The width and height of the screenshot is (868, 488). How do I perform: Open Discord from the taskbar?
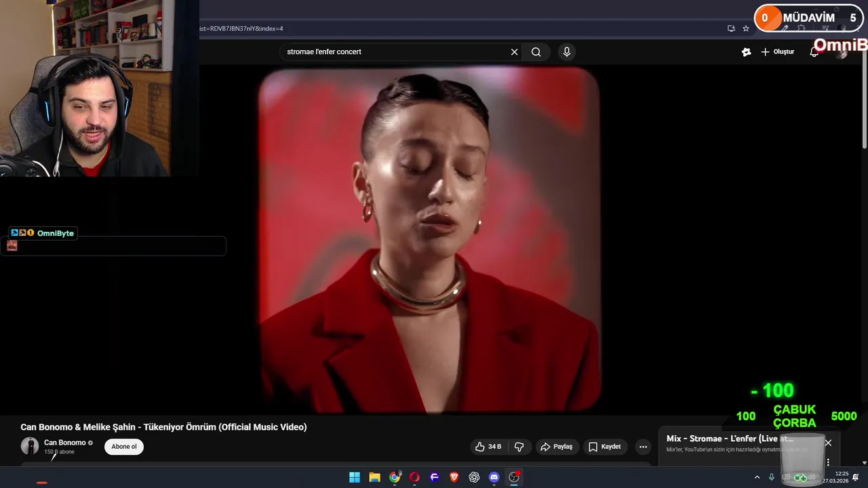pyautogui.click(x=494, y=477)
